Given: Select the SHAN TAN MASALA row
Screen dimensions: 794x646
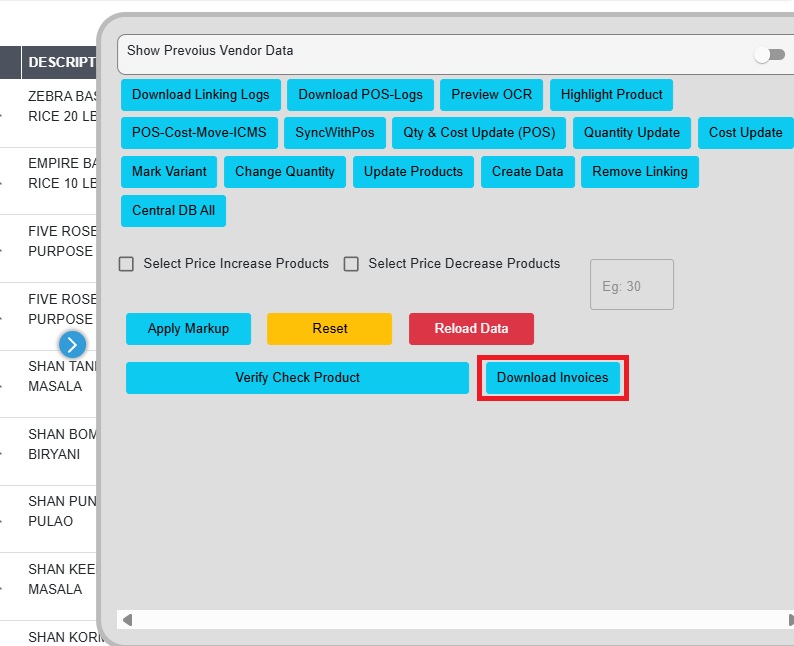Looking at the screenshot, I should click(x=48, y=384).
